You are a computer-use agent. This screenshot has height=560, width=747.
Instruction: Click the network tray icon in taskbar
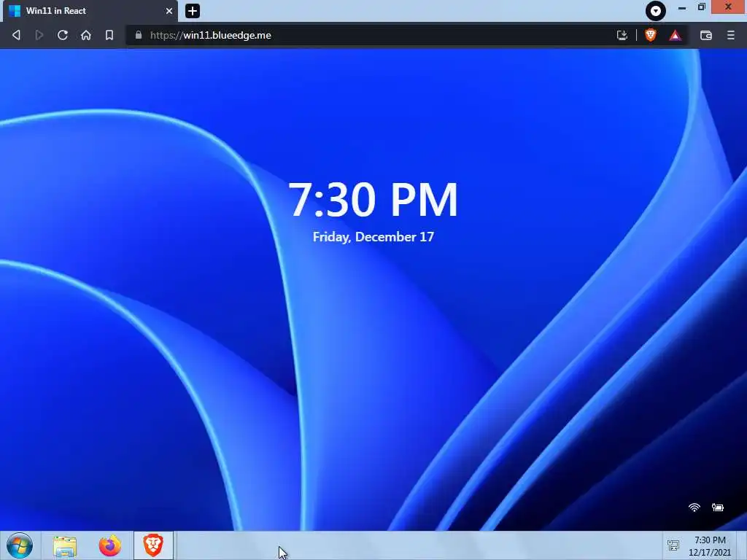click(x=673, y=545)
